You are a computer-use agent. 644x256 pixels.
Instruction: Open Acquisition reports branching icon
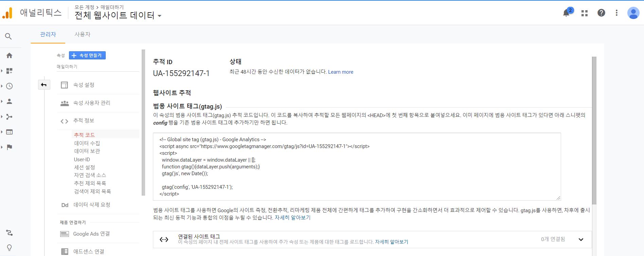(x=10, y=116)
